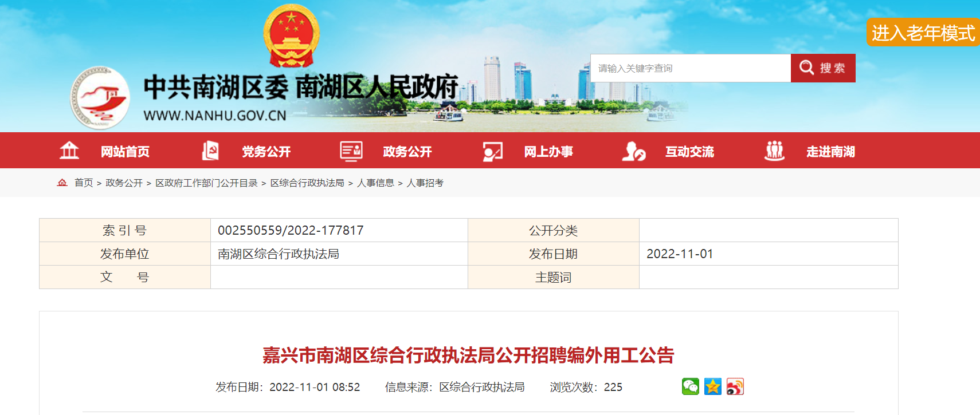Image resolution: width=980 pixels, height=415 pixels.
Task: Open the 网上办事 navigation menu
Action: [x=548, y=152]
